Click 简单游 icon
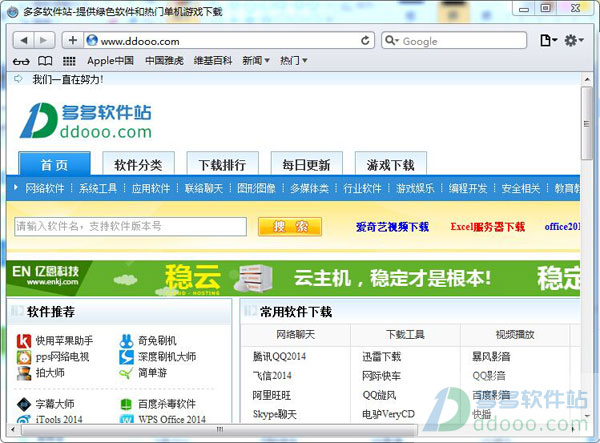600x443 pixels. point(126,373)
